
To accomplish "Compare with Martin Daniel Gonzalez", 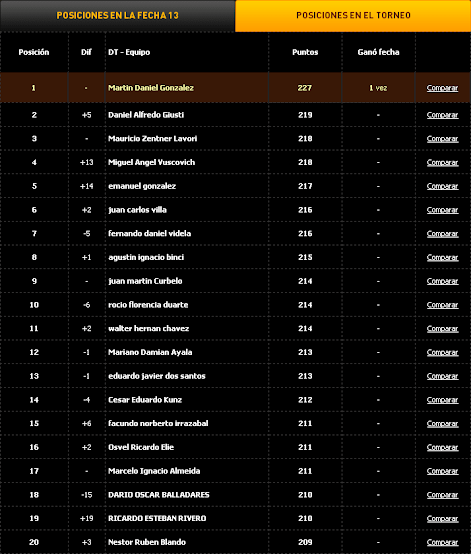I will click(442, 88).
